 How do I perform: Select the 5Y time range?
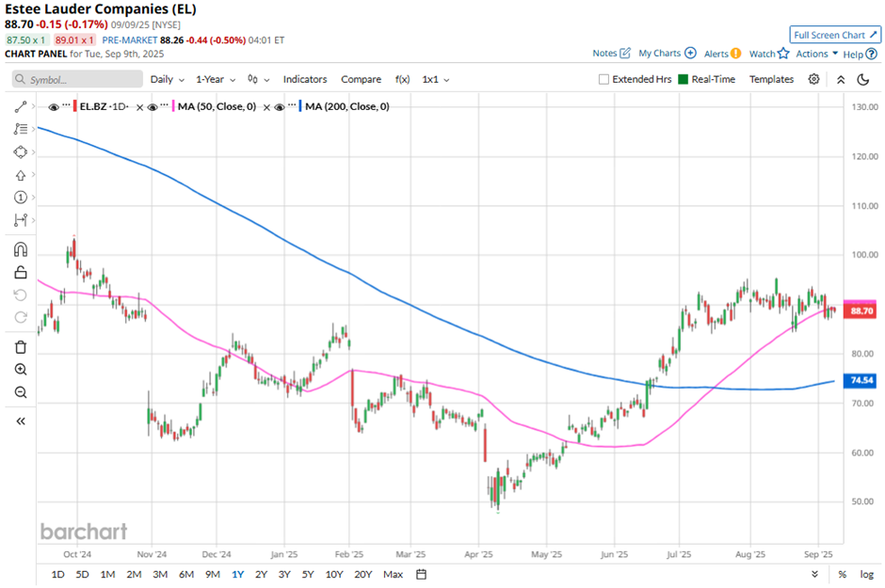point(308,574)
